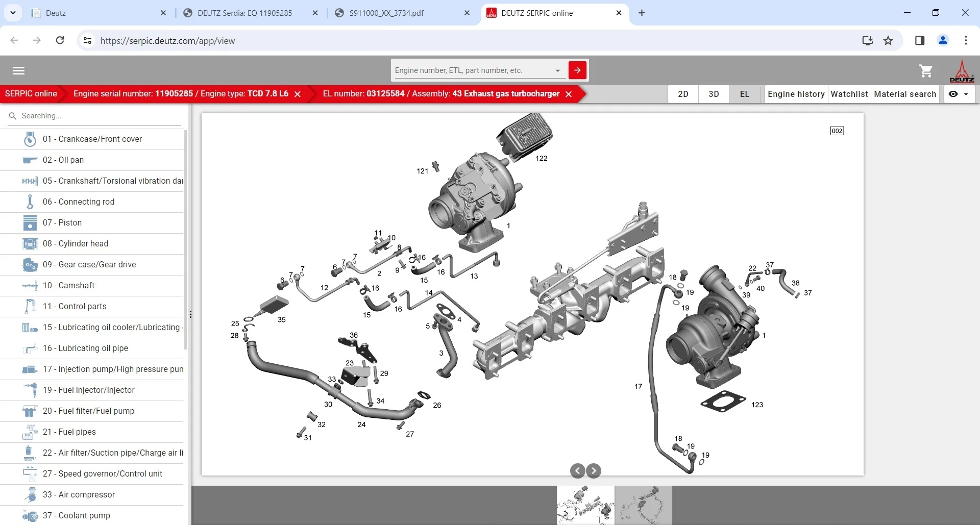Screen dimensions: 980x525
Task: Open the browser tab search chevron
Action: tap(13, 13)
